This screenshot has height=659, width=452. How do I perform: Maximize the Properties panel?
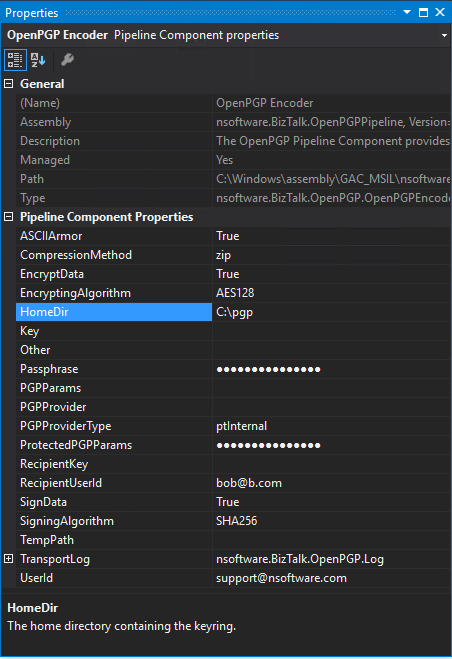[x=423, y=12]
